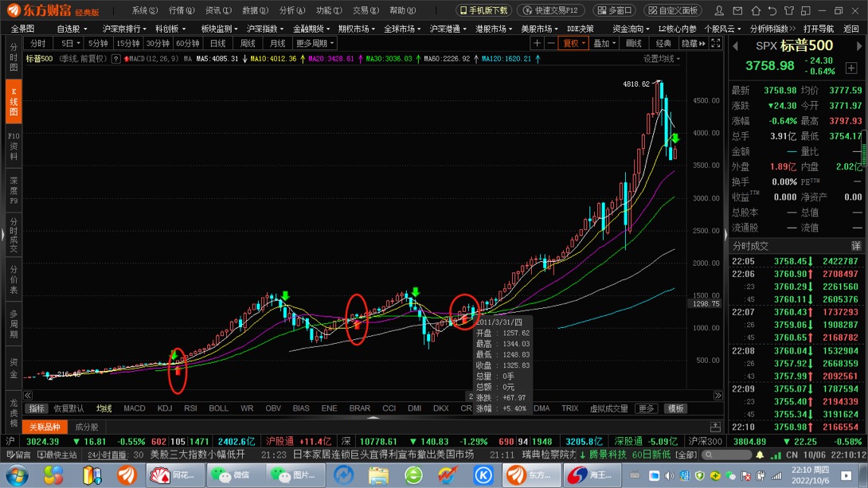Select the KDJ indicator

coord(164,408)
